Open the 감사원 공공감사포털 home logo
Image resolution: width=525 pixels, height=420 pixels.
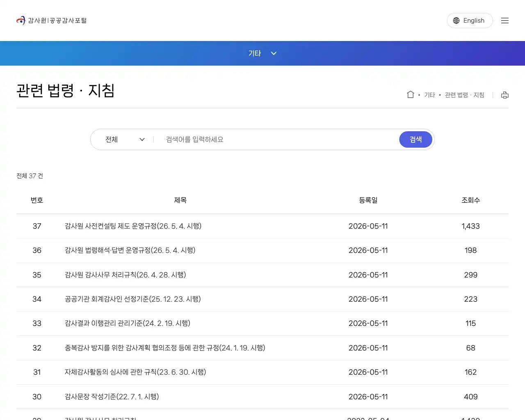(52, 21)
